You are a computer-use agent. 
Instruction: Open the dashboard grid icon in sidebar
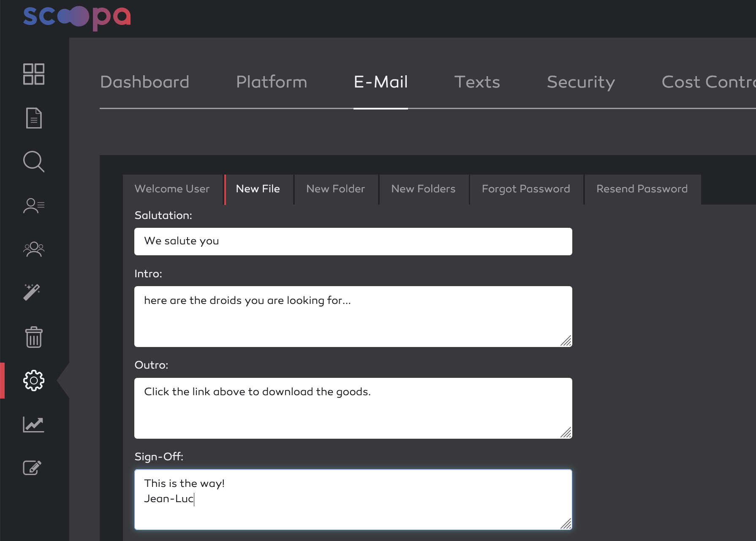34,74
